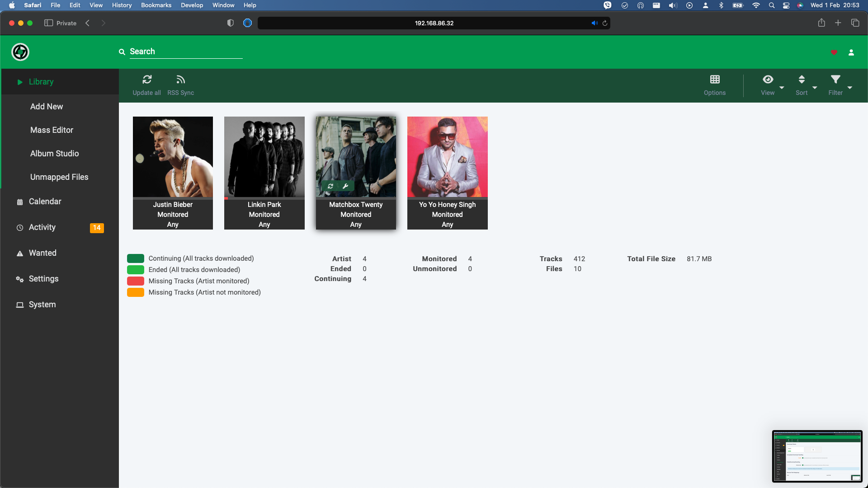Click the Search input field

(186, 52)
